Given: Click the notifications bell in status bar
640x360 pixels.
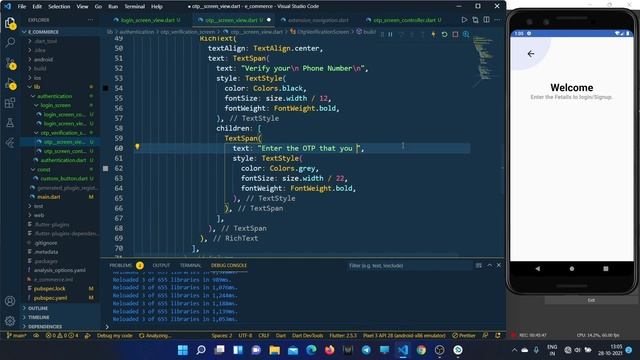Looking at the screenshot, I should [498, 336].
